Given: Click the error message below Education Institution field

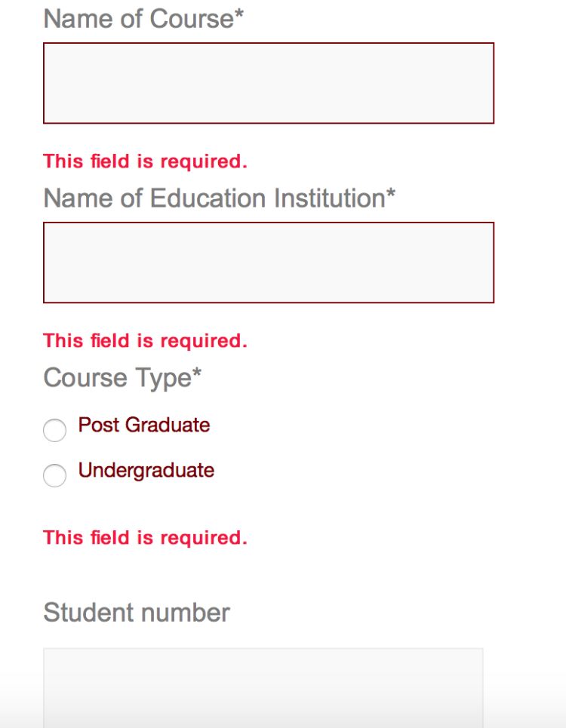Looking at the screenshot, I should point(145,340).
